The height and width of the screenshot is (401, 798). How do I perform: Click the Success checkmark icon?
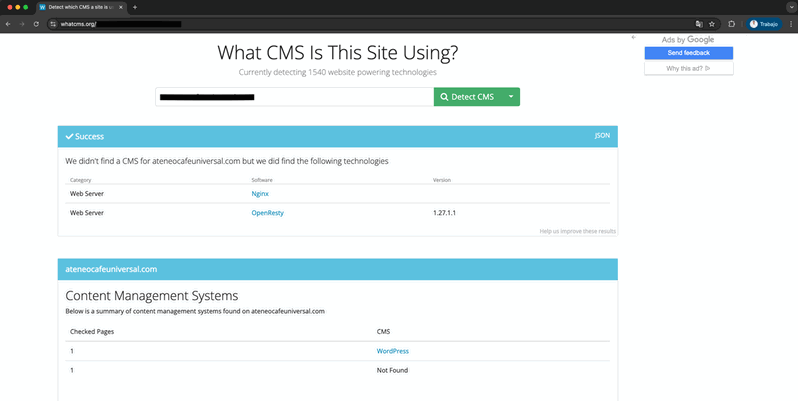click(x=69, y=136)
